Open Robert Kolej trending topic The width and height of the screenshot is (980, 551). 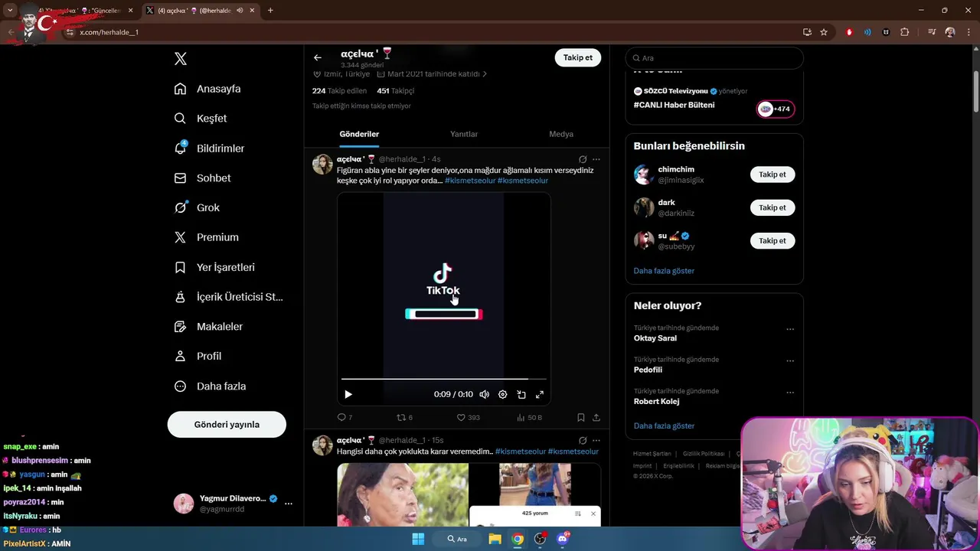click(x=657, y=401)
